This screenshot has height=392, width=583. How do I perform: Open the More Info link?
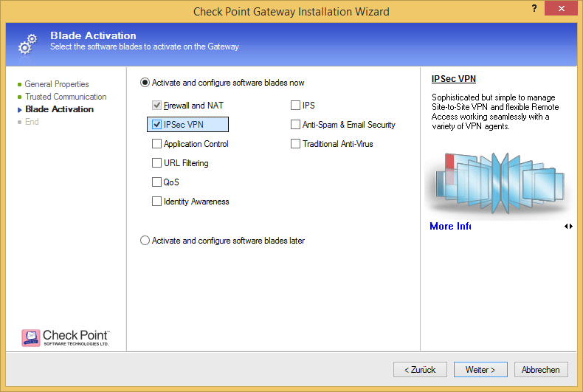tap(450, 226)
